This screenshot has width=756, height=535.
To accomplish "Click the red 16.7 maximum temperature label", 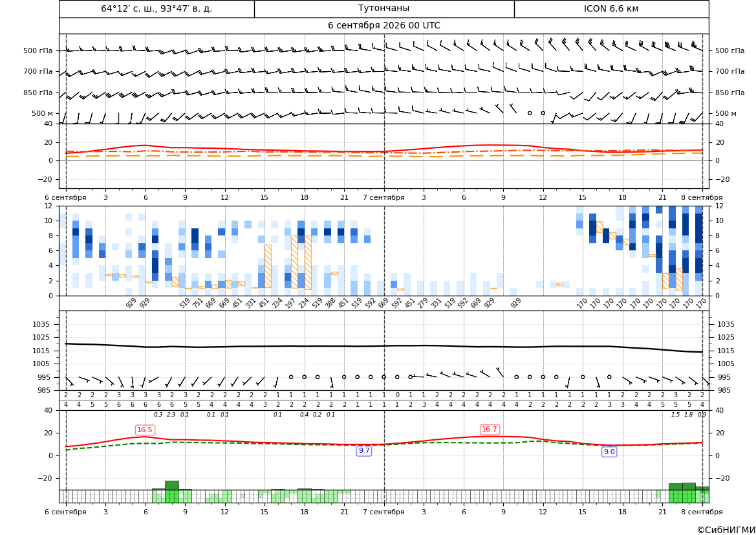I will coord(490,430).
